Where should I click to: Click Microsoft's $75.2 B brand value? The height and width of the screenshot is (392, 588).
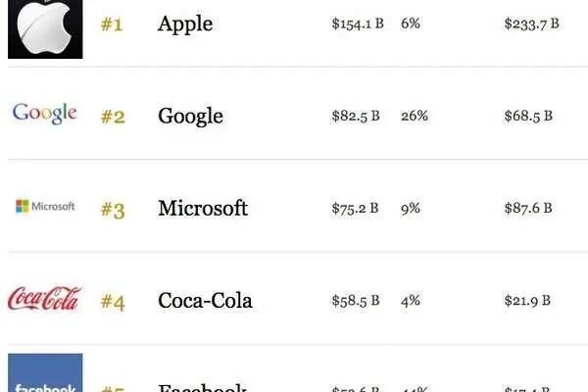click(355, 208)
